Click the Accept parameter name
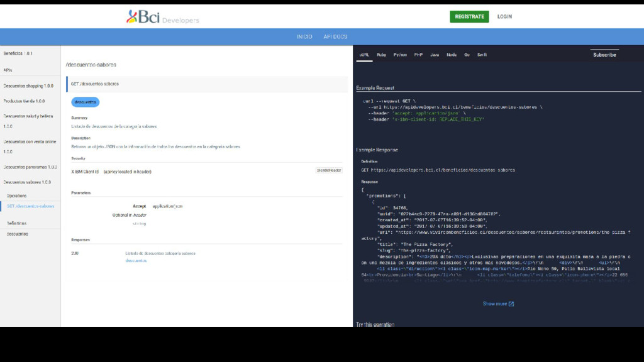 click(139, 206)
